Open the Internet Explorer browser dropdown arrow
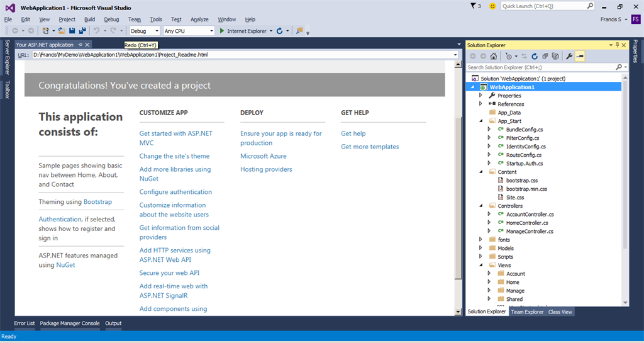The height and width of the screenshot is (343, 644). pos(271,31)
